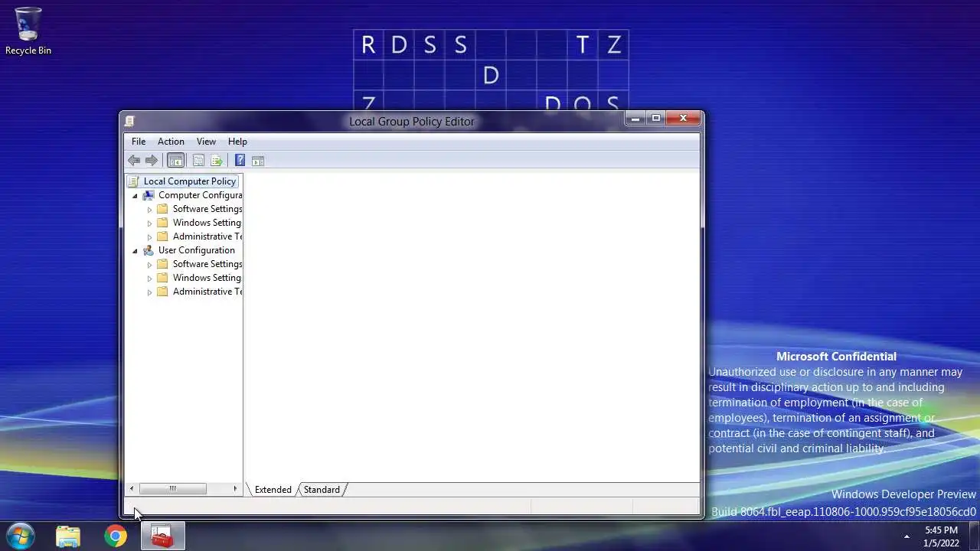Switch to the Standard tab
Screen dimensions: 980x551
[x=322, y=490]
